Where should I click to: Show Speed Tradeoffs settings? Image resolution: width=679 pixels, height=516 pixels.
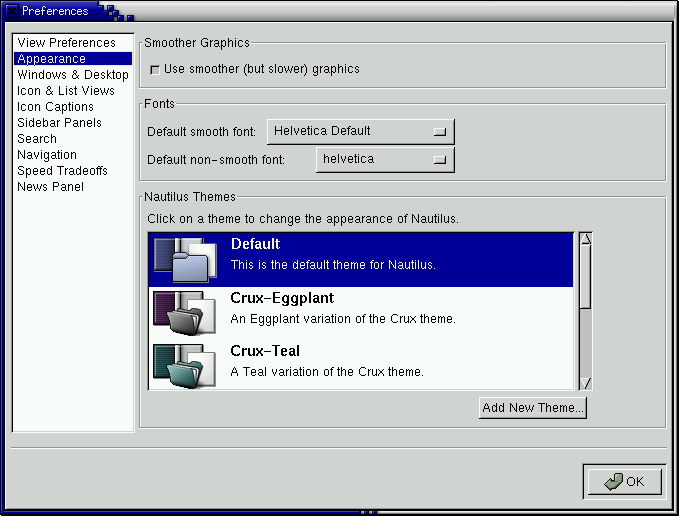click(x=62, y=171)
